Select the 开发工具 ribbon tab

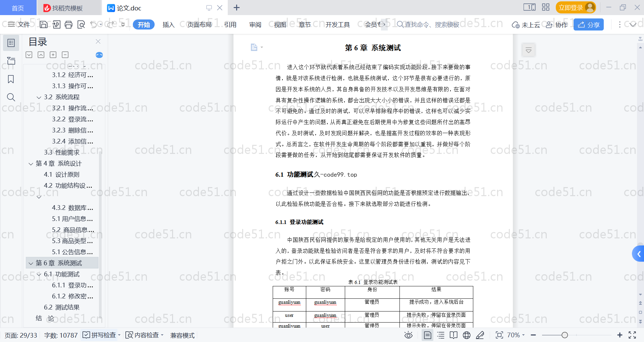pos(337,24)
